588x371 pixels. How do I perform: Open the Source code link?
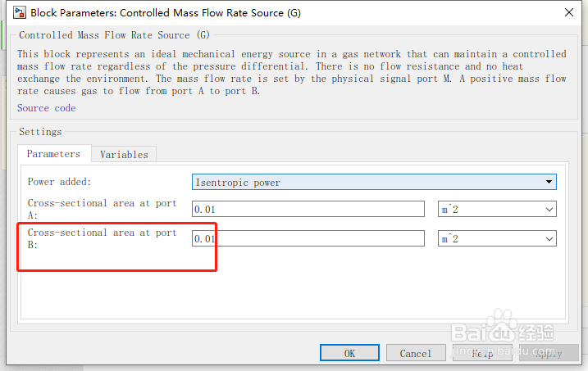(x=46, y=108)
